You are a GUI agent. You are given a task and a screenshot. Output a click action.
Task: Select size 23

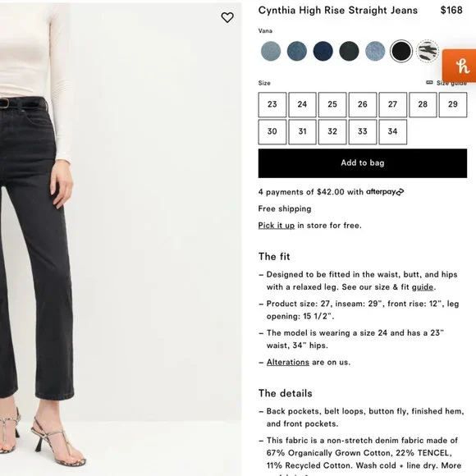(272, 105)
